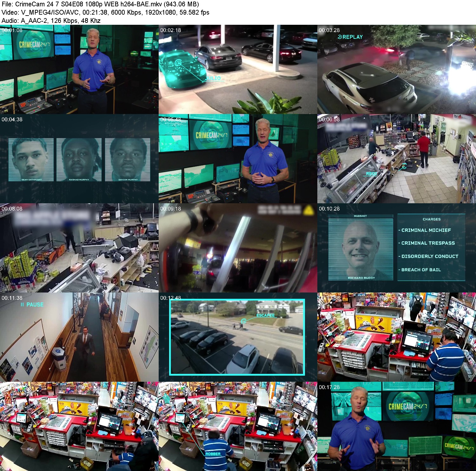Select the 00:09:18 bodycam frame
Viewport: 476px width, 471px height.
[238, 248]
